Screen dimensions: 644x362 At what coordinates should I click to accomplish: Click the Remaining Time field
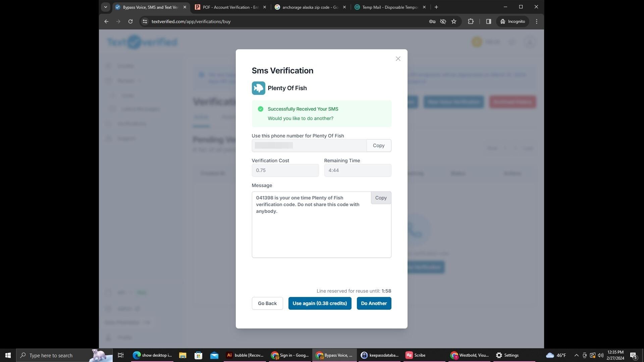[357, 170]
